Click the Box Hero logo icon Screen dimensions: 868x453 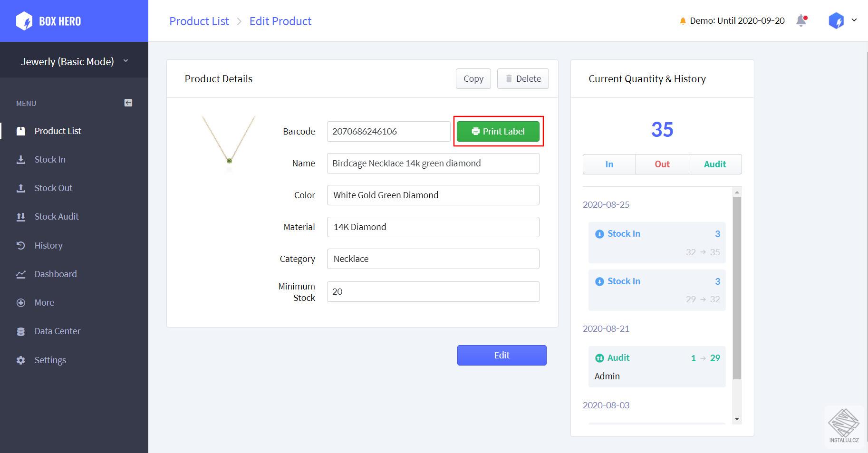pos(24,21)
